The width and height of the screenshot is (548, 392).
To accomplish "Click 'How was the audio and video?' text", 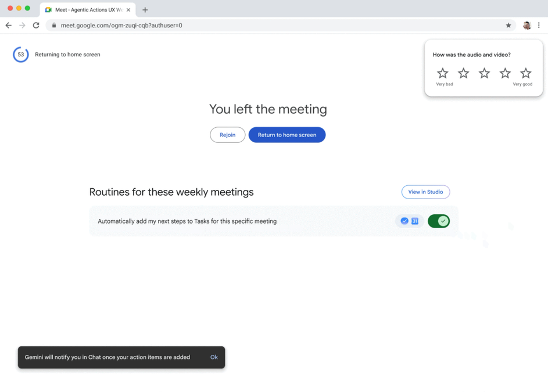I will point(471,55).
